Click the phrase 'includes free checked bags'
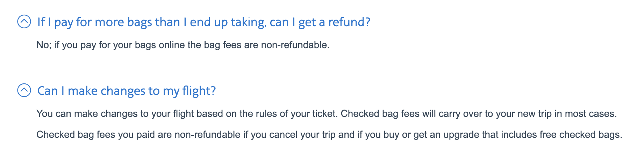 (x=560, y=135)
